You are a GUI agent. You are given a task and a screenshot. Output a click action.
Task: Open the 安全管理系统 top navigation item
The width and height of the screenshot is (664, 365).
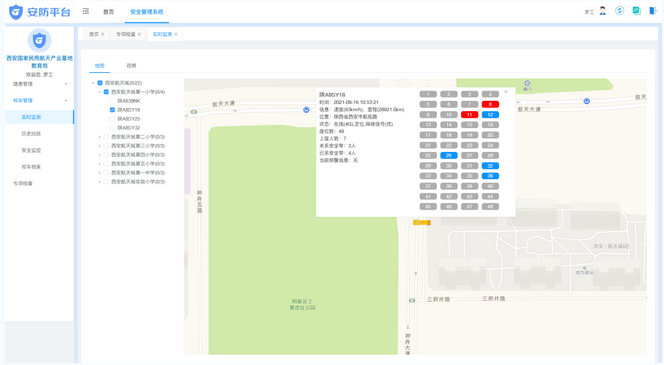tap(147, 12)
